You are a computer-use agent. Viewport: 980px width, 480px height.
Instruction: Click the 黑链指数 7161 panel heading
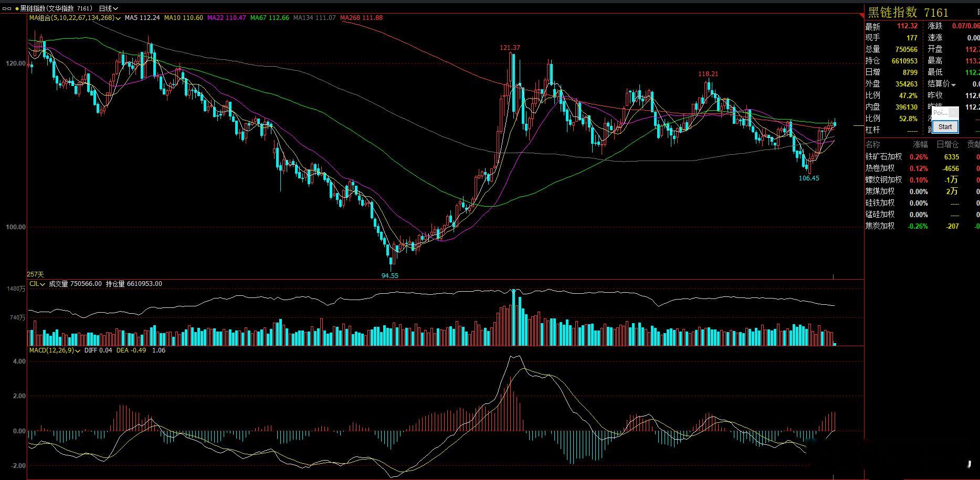point(908,13)
